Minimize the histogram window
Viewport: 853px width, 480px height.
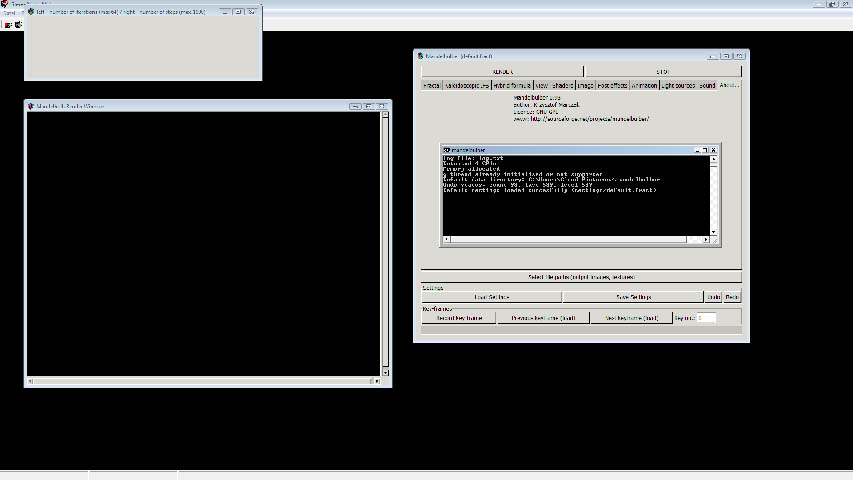(225, 11)
